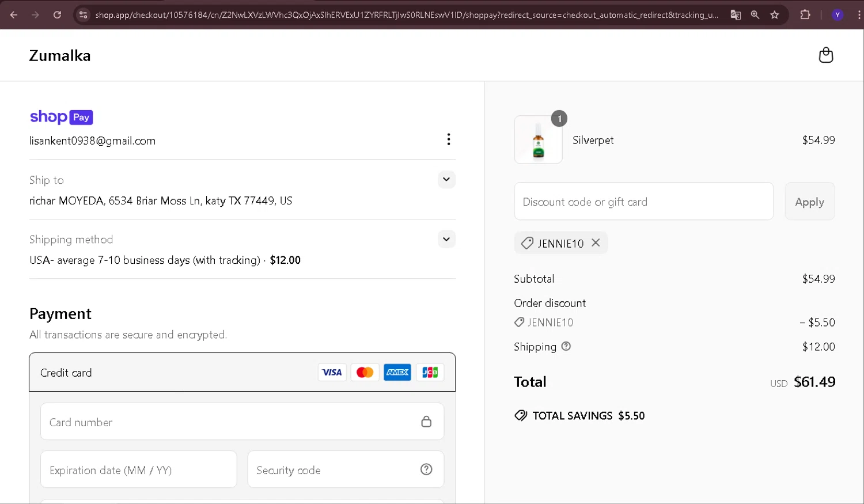Image resolution: width=864 pixels, height=504 pixels.
Task: Focus the Expiration date field
Action: (x=139, y=469)
